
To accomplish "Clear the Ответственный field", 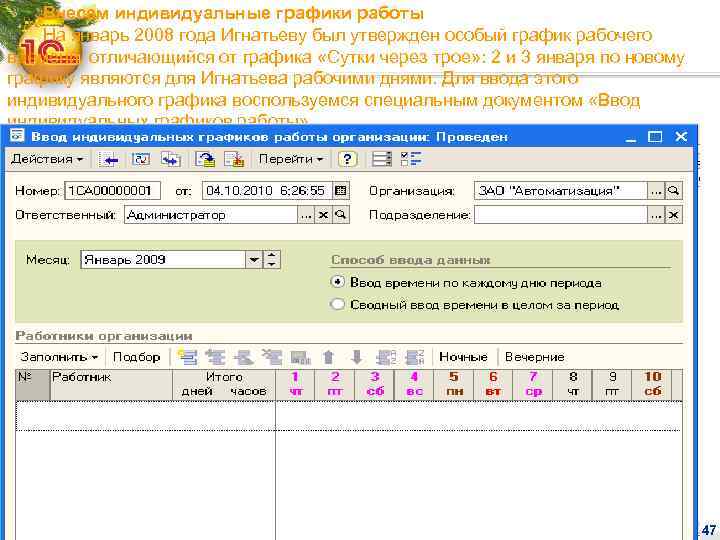I will coord(323,215).
